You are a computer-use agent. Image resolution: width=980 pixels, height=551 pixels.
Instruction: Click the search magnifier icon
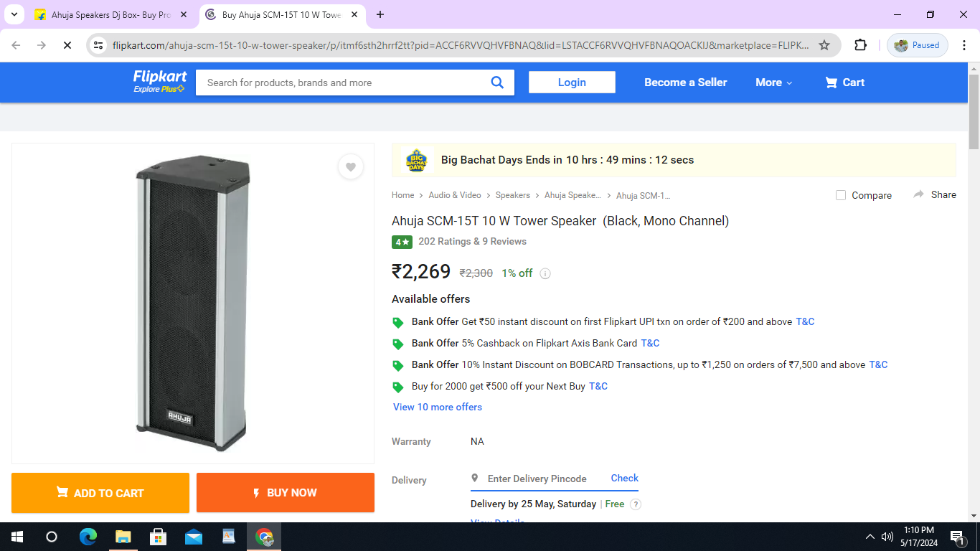(497, 83)
